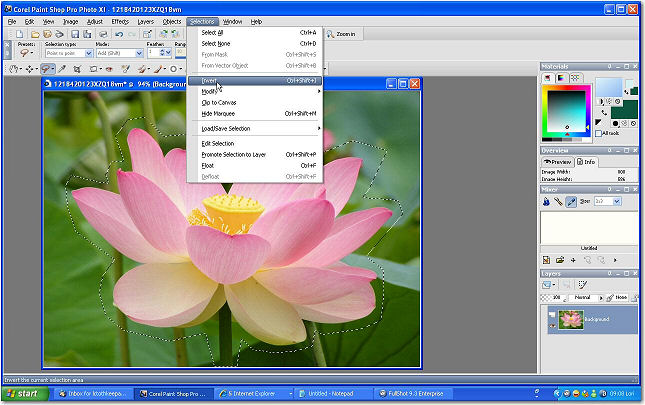Screen dimensions: 645x405
Task: Click the Background layer thumbnail
Action: click(571, 319)
